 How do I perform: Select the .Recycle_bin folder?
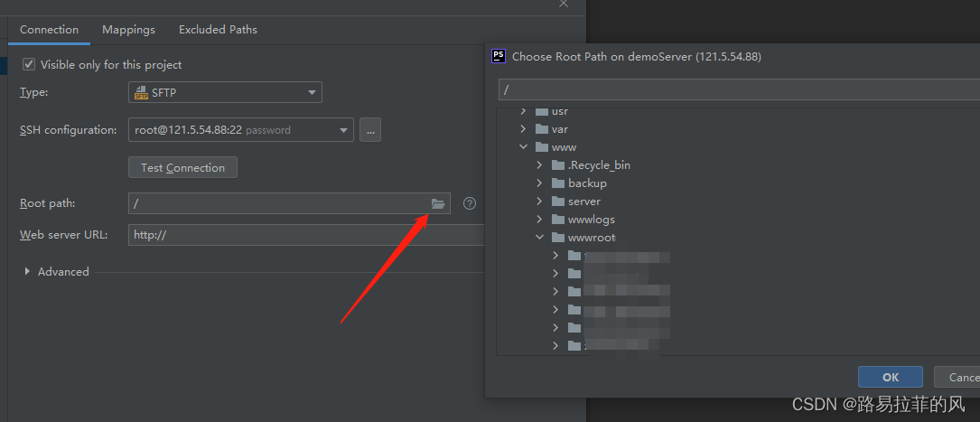tap(600, 165)
